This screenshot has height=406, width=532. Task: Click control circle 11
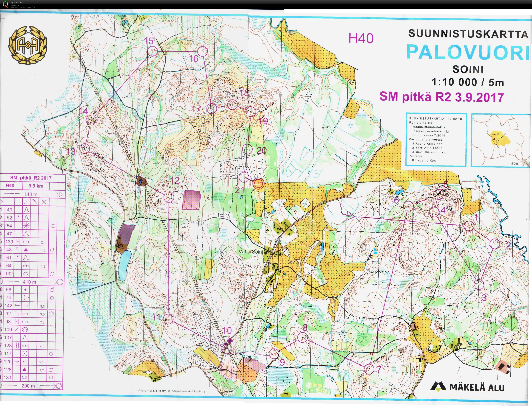tap(168, 319)
